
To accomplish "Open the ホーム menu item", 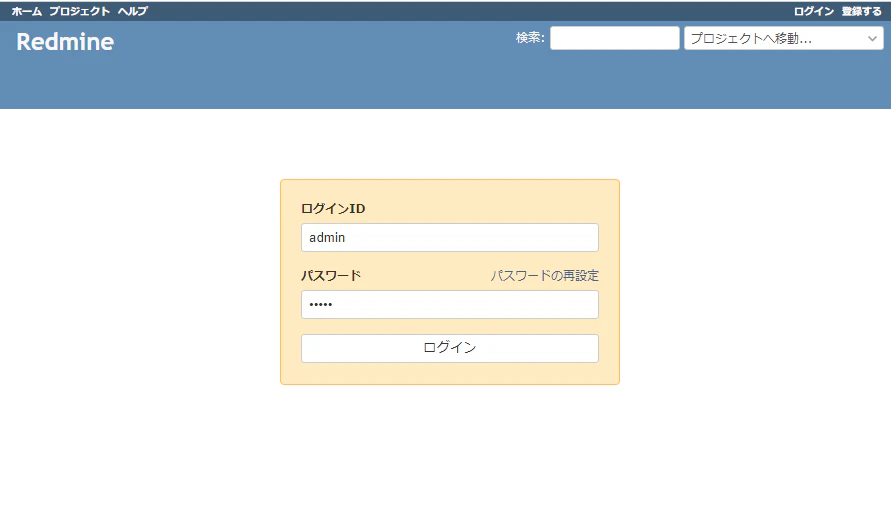I will click(x=27, y=11).
